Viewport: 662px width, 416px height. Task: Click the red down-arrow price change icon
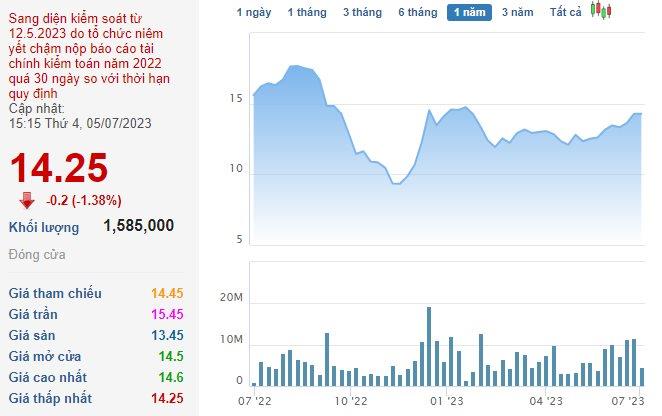[27, 199]
